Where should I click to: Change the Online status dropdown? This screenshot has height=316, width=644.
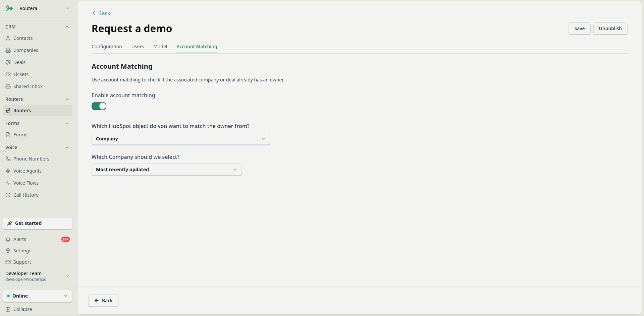38,296
